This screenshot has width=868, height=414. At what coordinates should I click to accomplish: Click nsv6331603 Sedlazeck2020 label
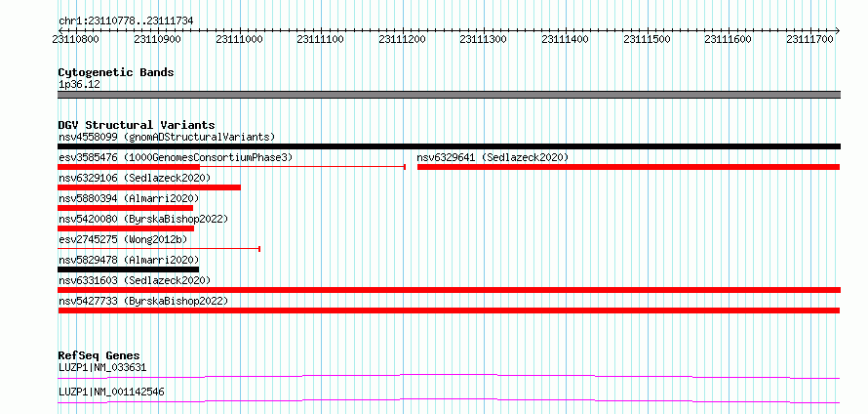[135, 280]
